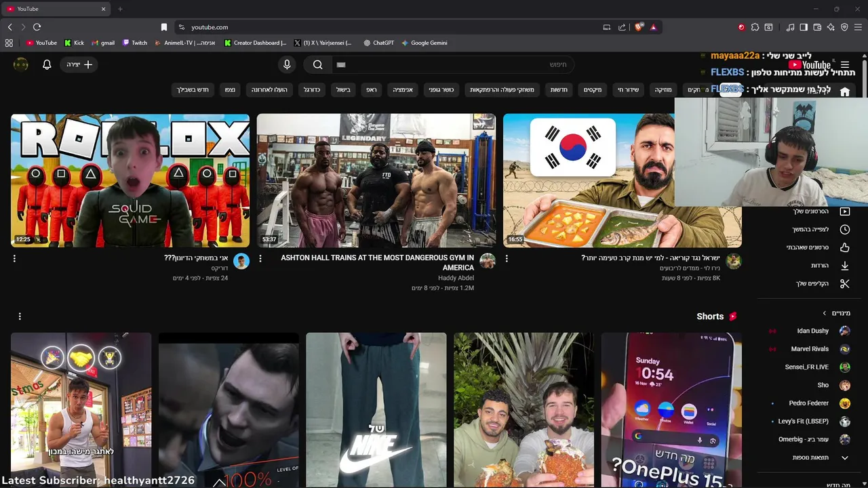Click the voice search microphone icon
The width and height of the screenshot is (868, 488).
coord(287,64)
